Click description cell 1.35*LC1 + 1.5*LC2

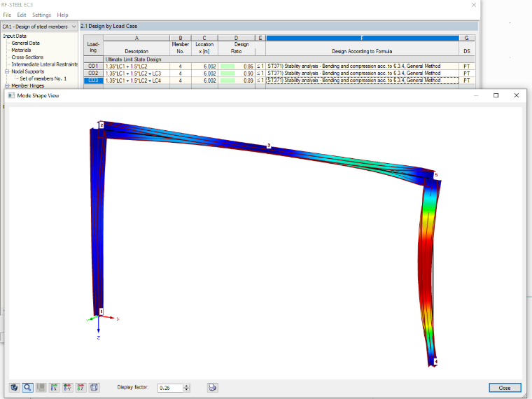[136, 66]
